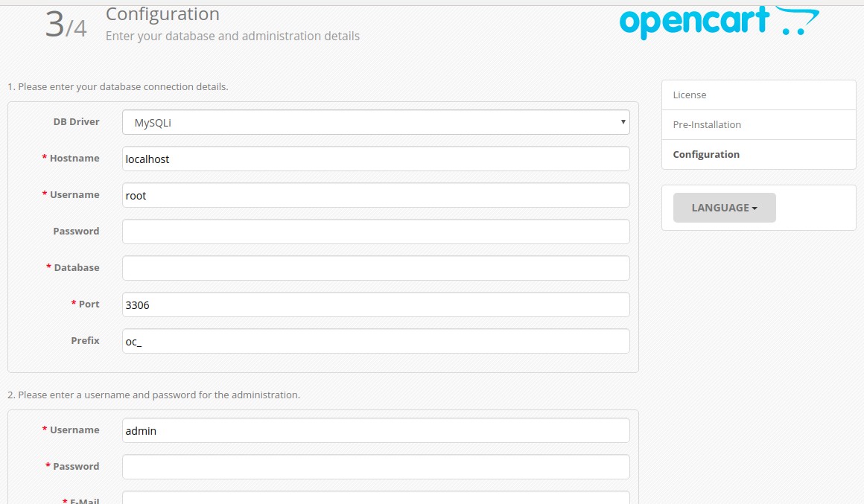
Task: Select the Configuration step
Action: click(705, 154)
